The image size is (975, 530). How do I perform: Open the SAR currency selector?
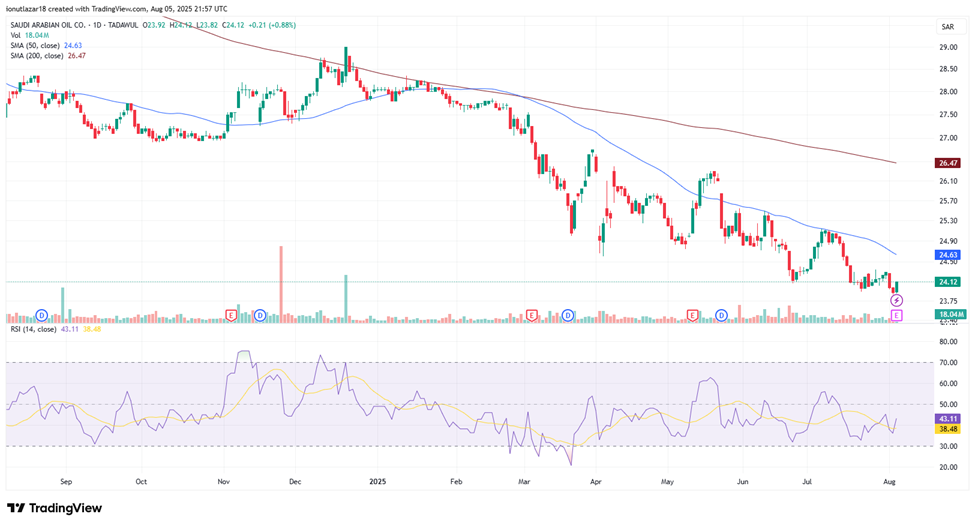click(946, 27)
